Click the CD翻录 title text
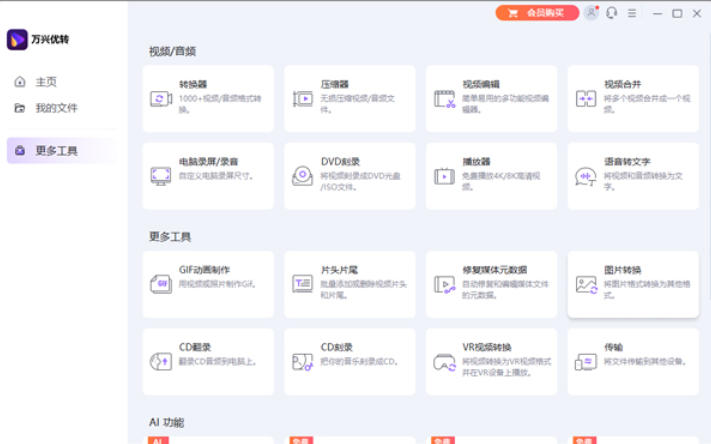This screenshot has width=711, height=444. (x=195, y=347)
